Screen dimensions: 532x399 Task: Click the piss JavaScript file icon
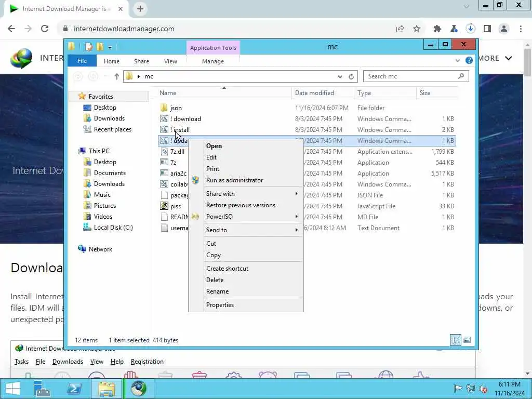pyautogui.click(x=164, y=206)
